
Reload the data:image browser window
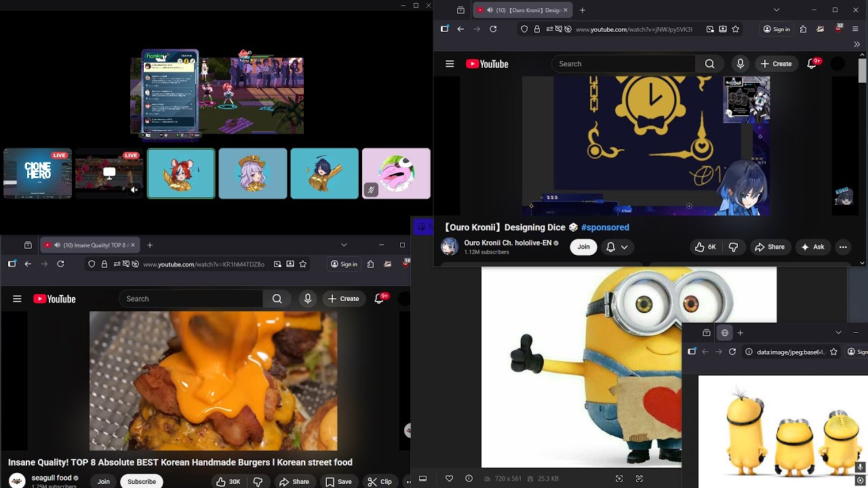[x=732, y=352]
